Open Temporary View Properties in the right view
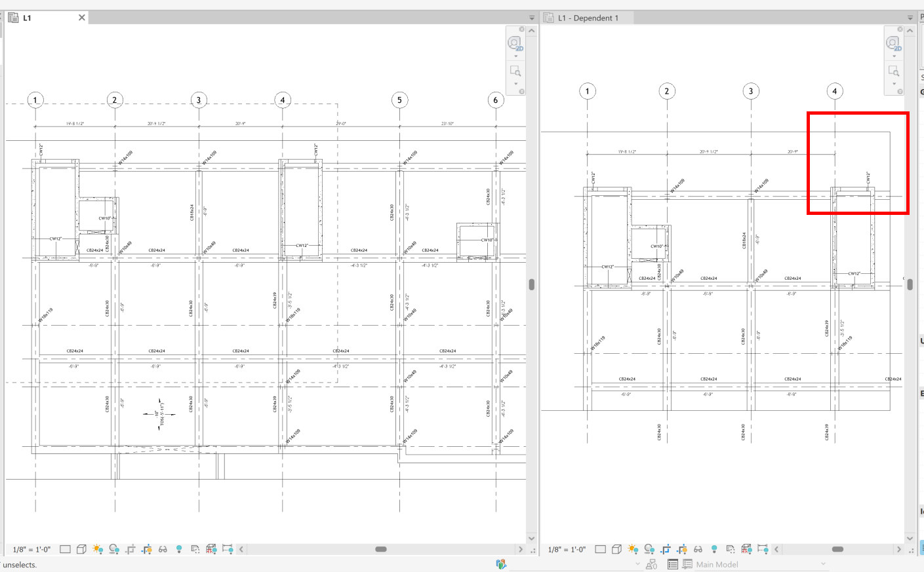The width and height of the screenshot is (924, 572). click(x=731, y=550)
